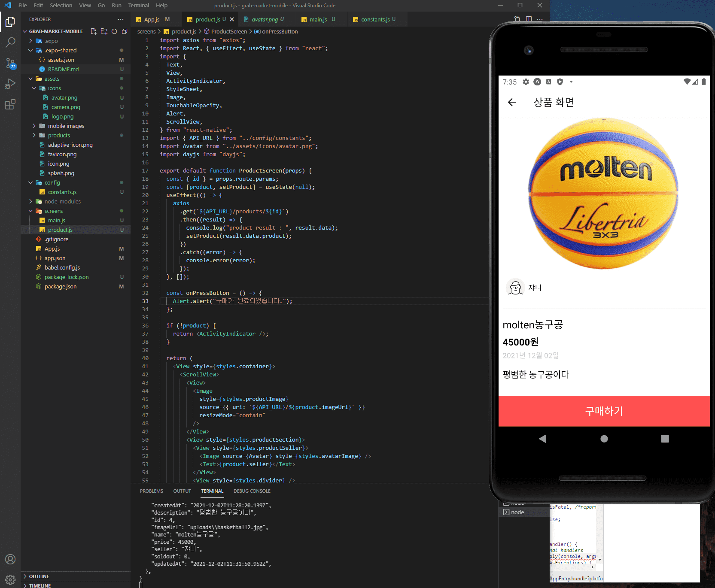
Task: Click line 33 Alert.alert code line
Action: tap(232, 301)
